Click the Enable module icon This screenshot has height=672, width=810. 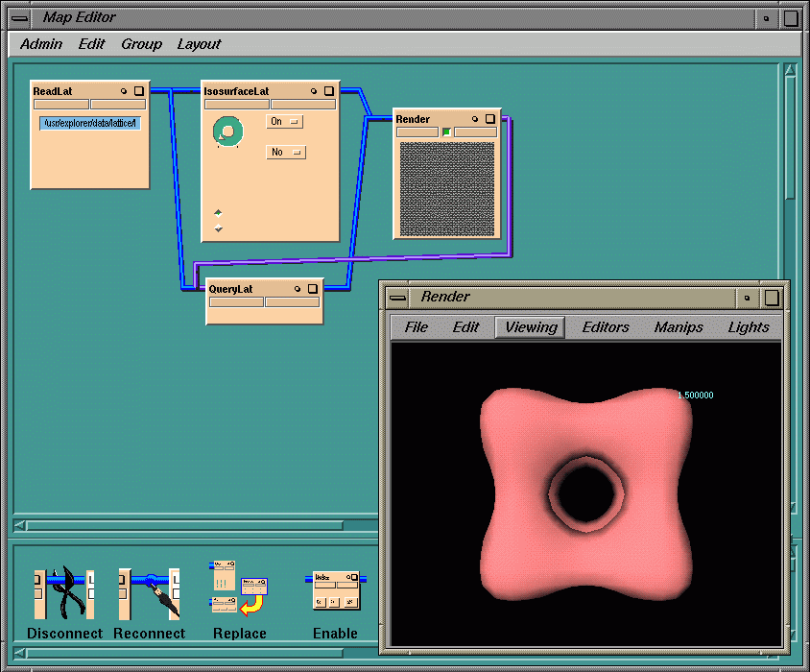[x=335, y=590]
